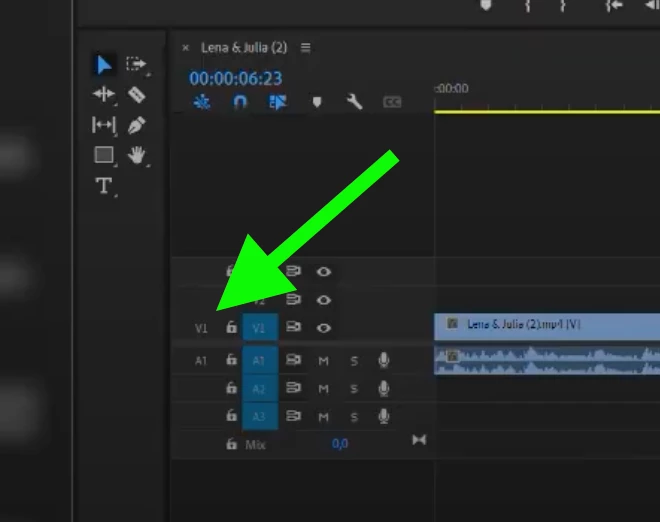This screenshot has width=660, height=522.
Task: Select the Razor tool
Action: [137, 95]
